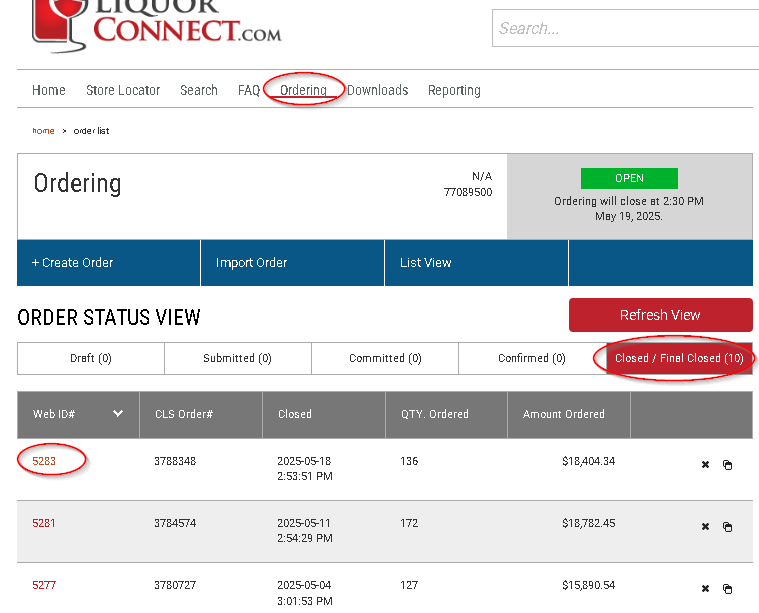This screenshot has width=759, height=613.
Task: Open the Home menu item
Action: pyautogui.click(x=48, y=90)
